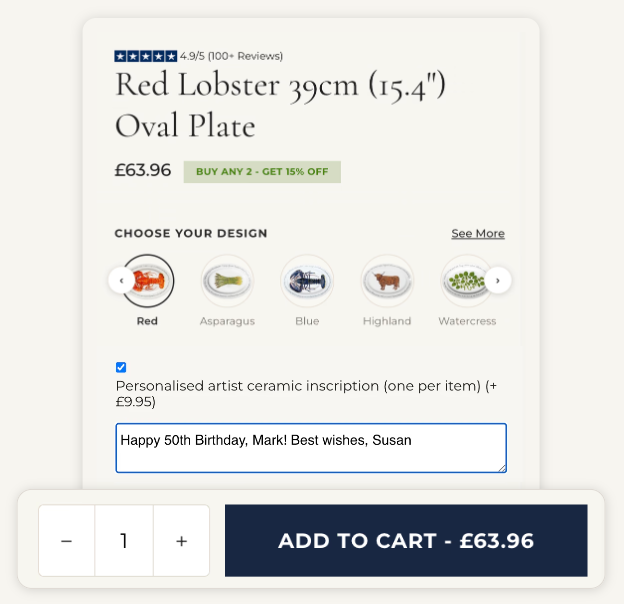Add the plate to cart for £63.96
624x604 pixels.
pyautogui.click(x=406, y=541)
